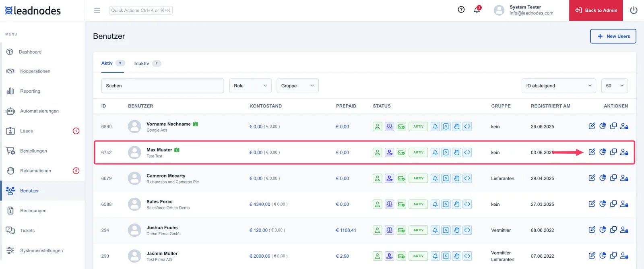Click the edit pencil for Vorname Nachname
Screen dimensions: 644x269
coord(592,126)
